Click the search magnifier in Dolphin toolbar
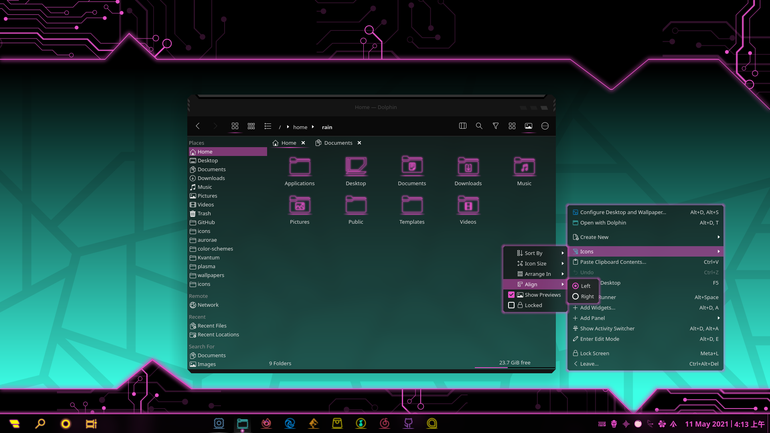 [479, 126]
